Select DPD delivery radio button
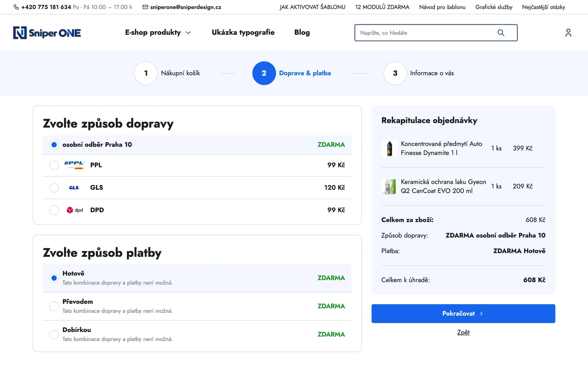The height and width of the screenshot is (368, 588). point(54,210)
